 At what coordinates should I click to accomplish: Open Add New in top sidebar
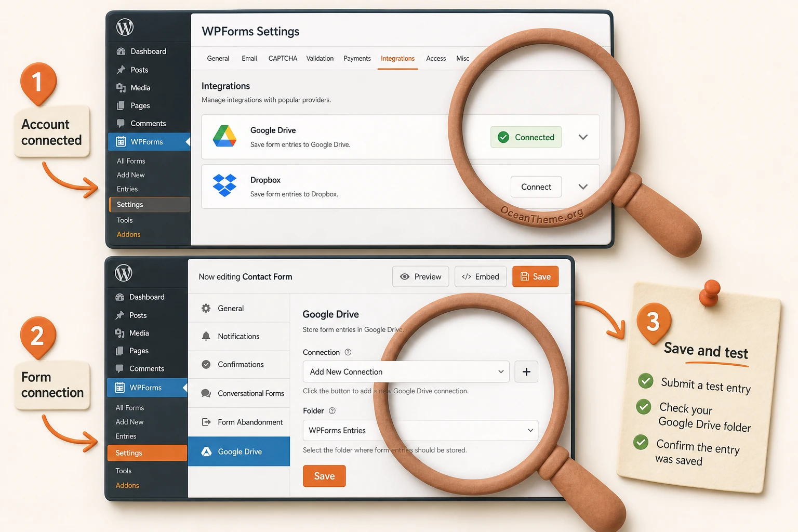pos(131,175)
